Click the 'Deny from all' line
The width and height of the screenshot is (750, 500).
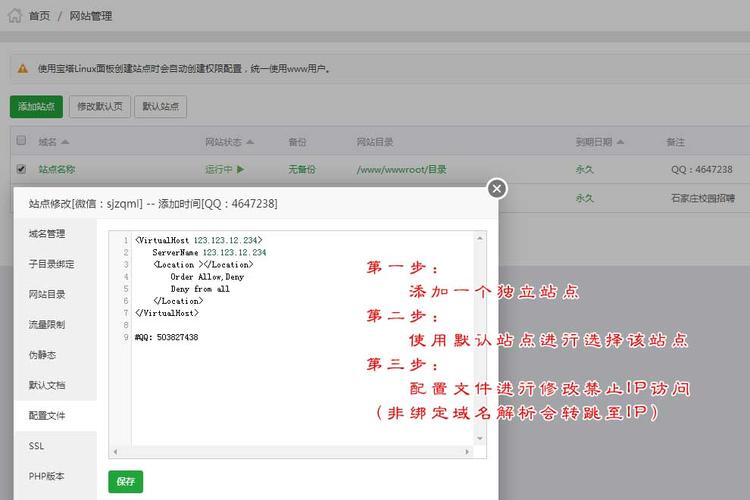tap(200, 289)
